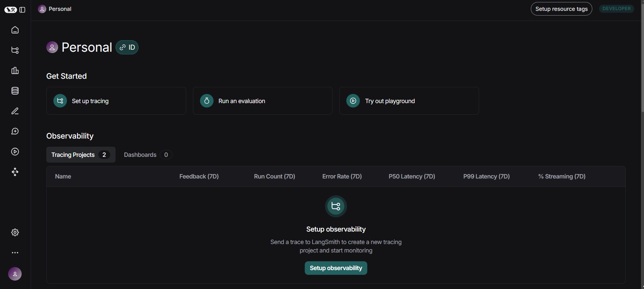Click the playground play-circle icon
This screenshot has width=644, height=289.
pos(353,101)
